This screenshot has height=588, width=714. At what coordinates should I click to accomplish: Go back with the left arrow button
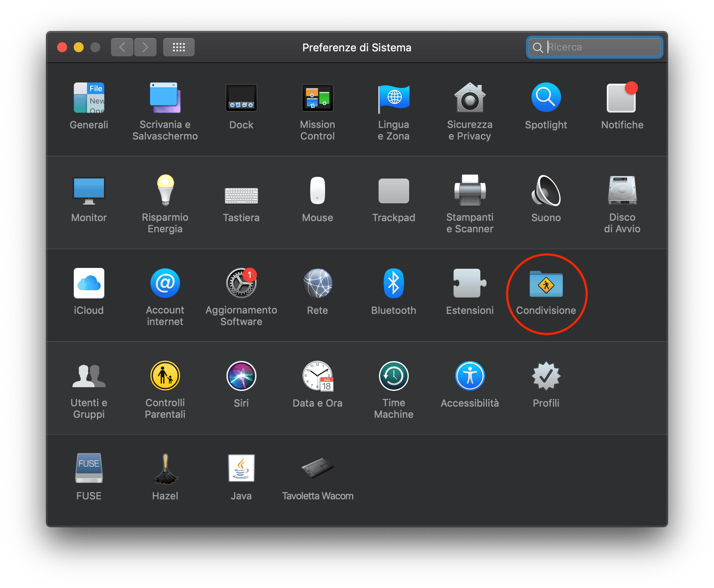(x=122, y=47)
